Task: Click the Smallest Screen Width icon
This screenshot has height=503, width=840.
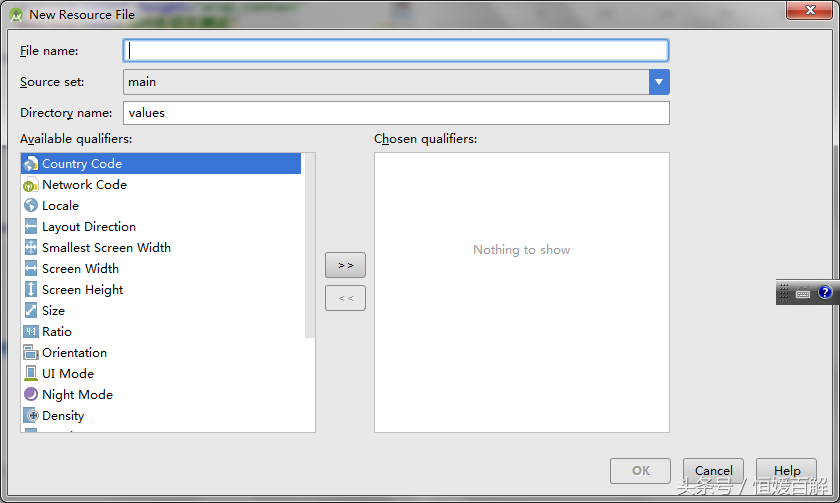Action: point(31,247)
